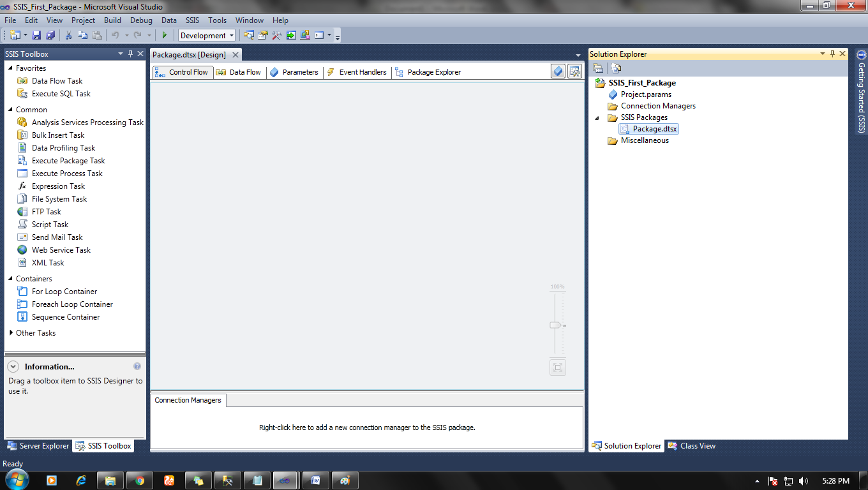Click the Information panel help icon

[137, 366]
